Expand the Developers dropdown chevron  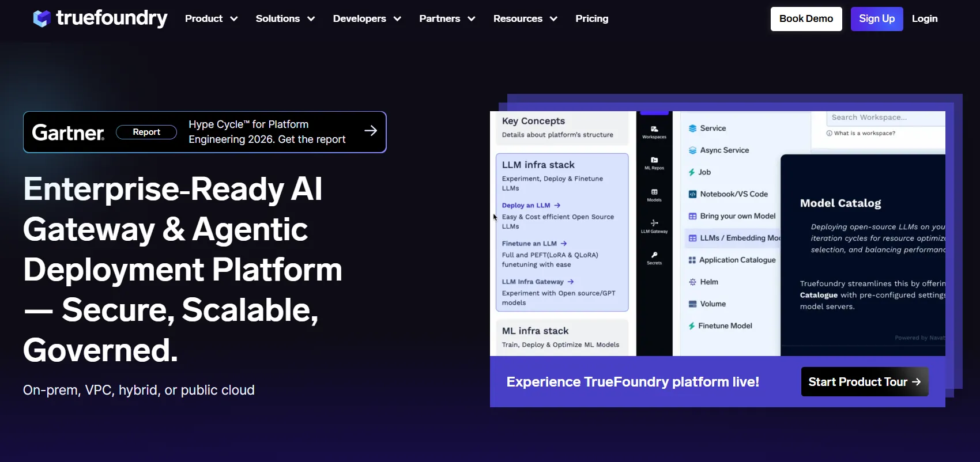coord(397,19)
